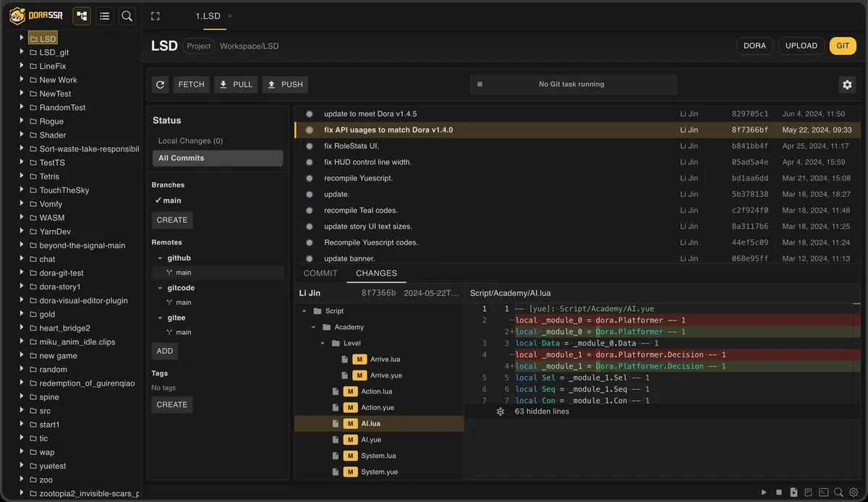Collapse the Script folder in changes
The image size is (868, 502).
click(304, 311)
